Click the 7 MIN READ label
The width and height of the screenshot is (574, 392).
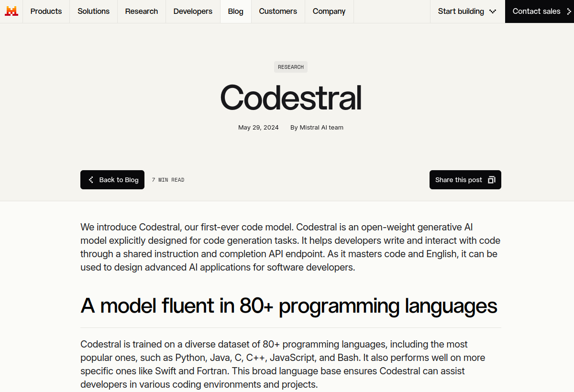[168, 180]
